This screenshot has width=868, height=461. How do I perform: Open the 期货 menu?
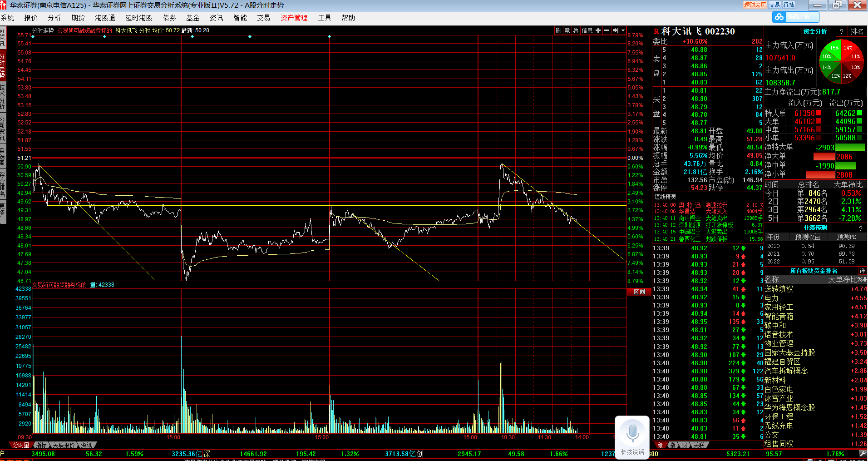pos(78,18)
